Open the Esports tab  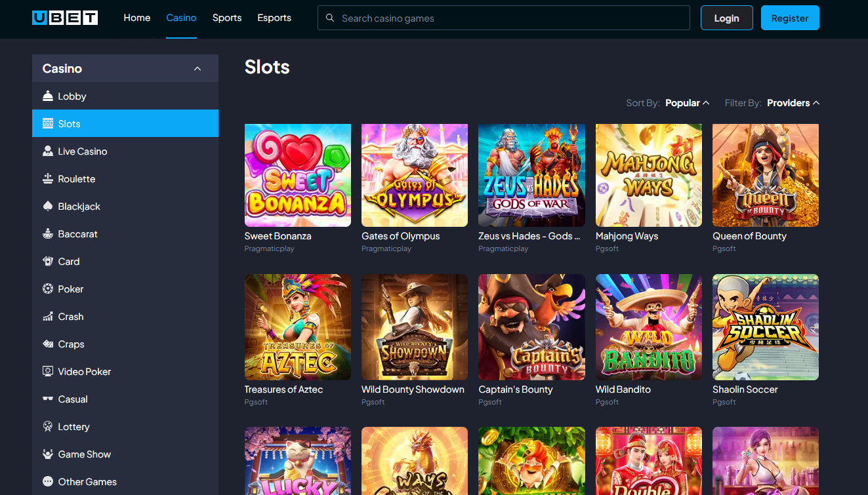click(x=274, y=18)
